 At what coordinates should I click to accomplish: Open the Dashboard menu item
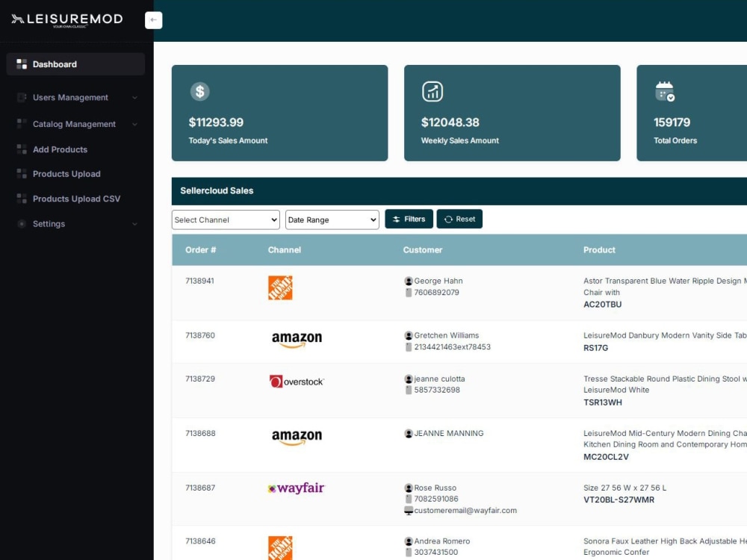pos(75,64)
